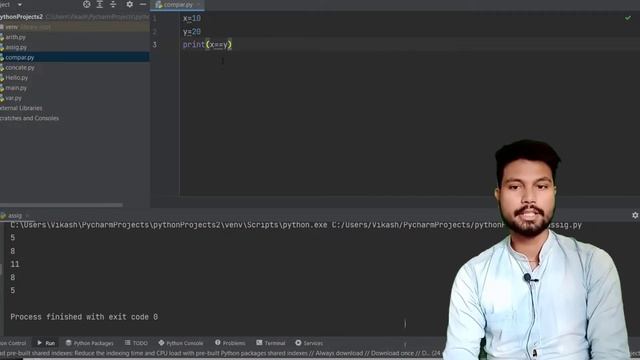Hide the Project tool window with minus icon
Viewport: 640px width, 360px height.
pyautogui.click(x=143, y=4)
